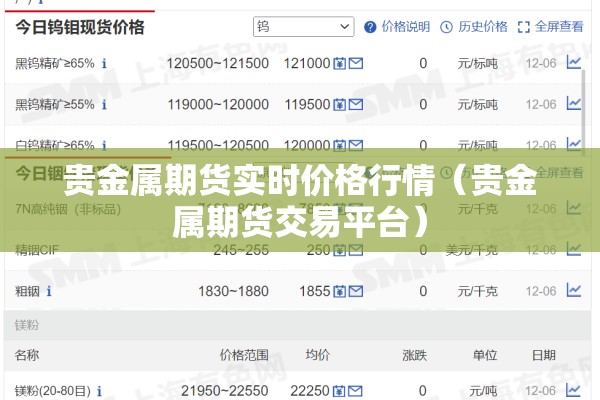Open price chart for 粗铟

[574, 291]
